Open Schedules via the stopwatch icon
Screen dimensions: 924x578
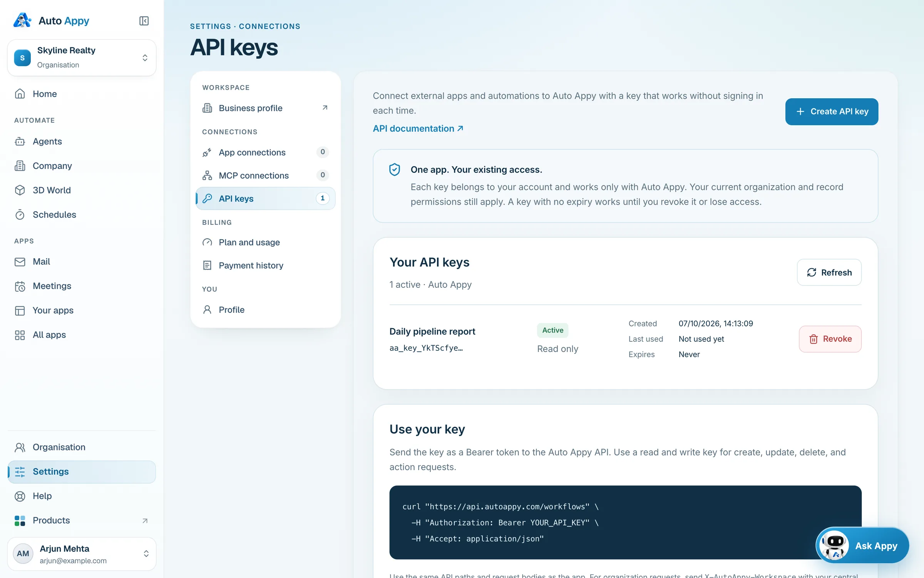click(x=20, y=215)
